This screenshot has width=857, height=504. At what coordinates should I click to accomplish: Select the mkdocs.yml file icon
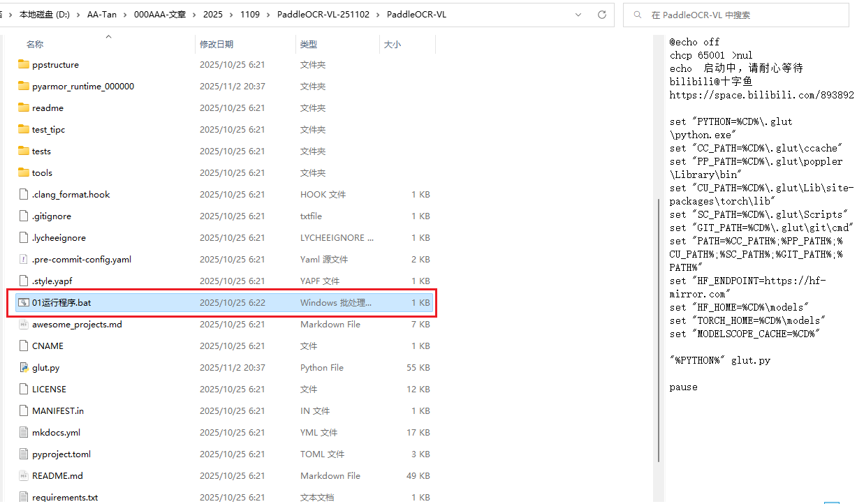pos(24,433)
